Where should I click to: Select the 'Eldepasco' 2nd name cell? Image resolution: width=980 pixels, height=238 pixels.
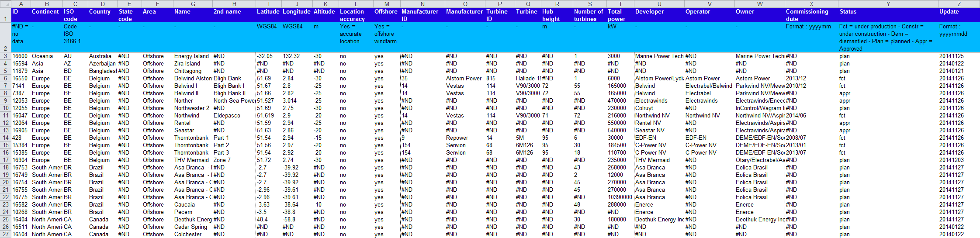click(x=234, y=116)
